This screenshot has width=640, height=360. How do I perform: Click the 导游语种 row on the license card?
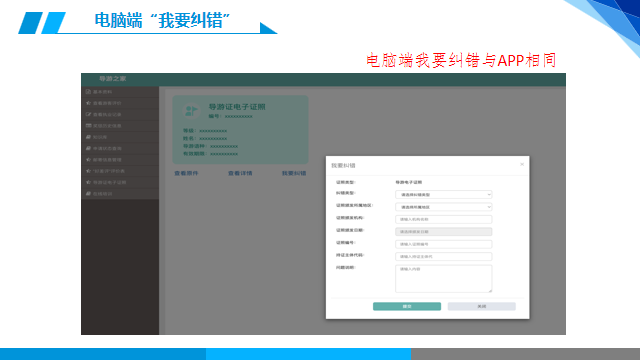tap(211, 146)
